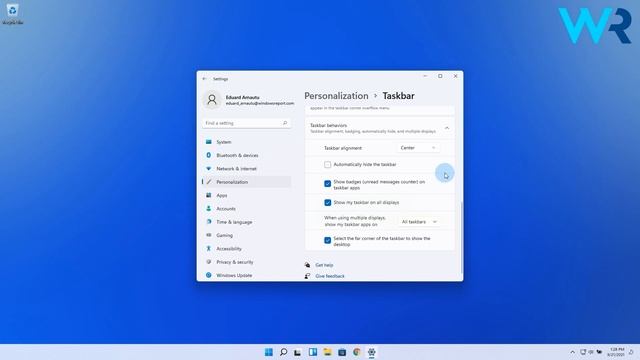640x360 pixels.
Task: Open the clock and date in taskbar
Action: tap(616, 352)
